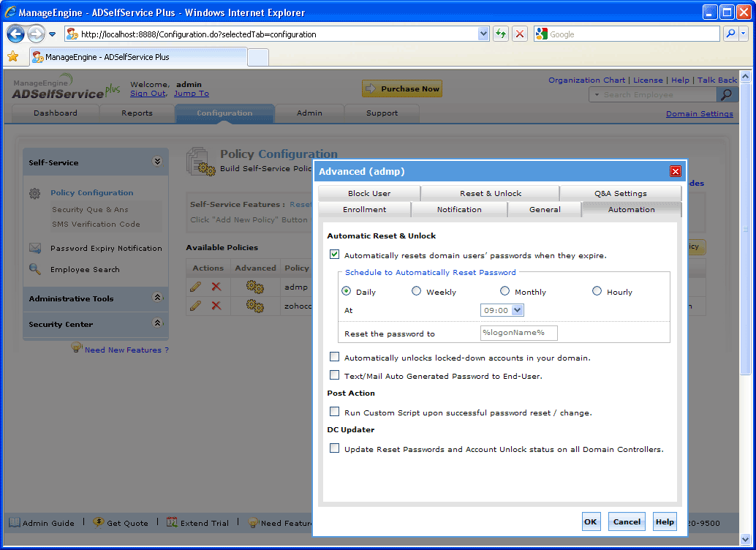This screenshot has height=550, width=756.
Task: Open Security Que & Ans sidebar item
Action: click(x=90, y=210)
